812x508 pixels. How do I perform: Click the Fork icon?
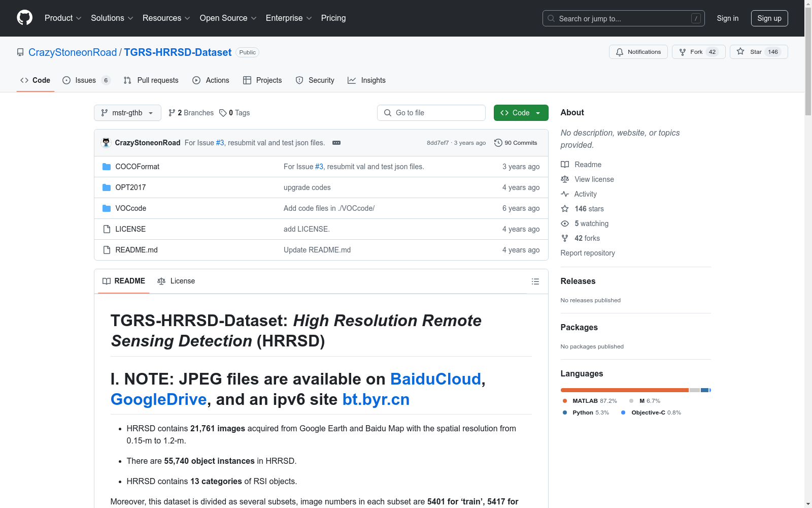[x=683, y=52]
